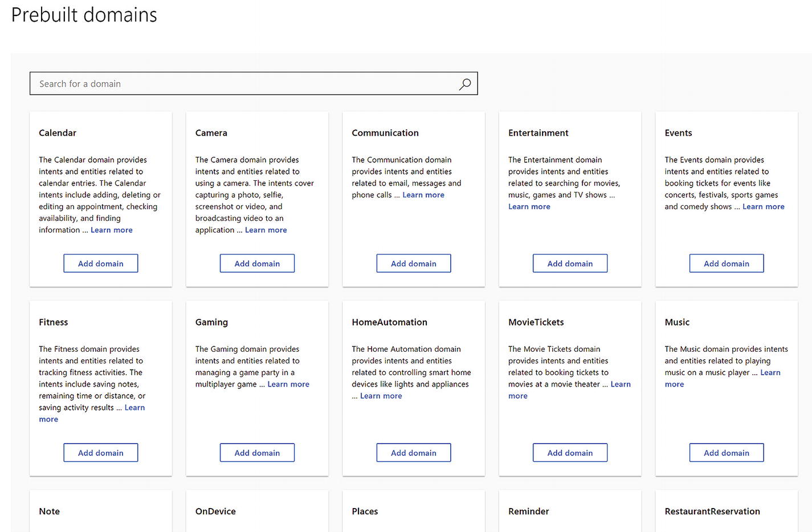The image size is (812, 532).
Task: Open Learn more for Entertainment domain
Action: (x=529, y=206)
